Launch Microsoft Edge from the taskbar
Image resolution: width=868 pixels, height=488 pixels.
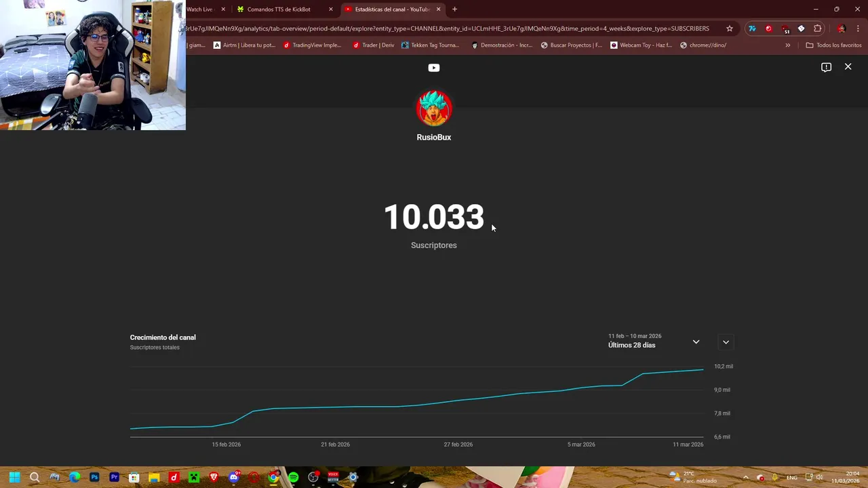[75, 477]
